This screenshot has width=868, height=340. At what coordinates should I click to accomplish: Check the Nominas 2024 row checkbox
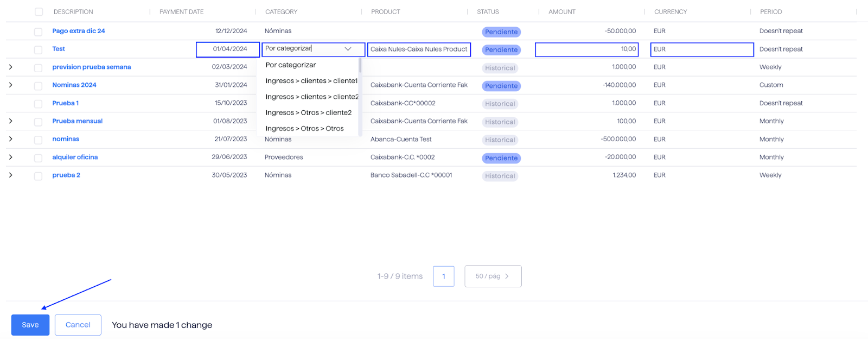[x=38, y=86]
